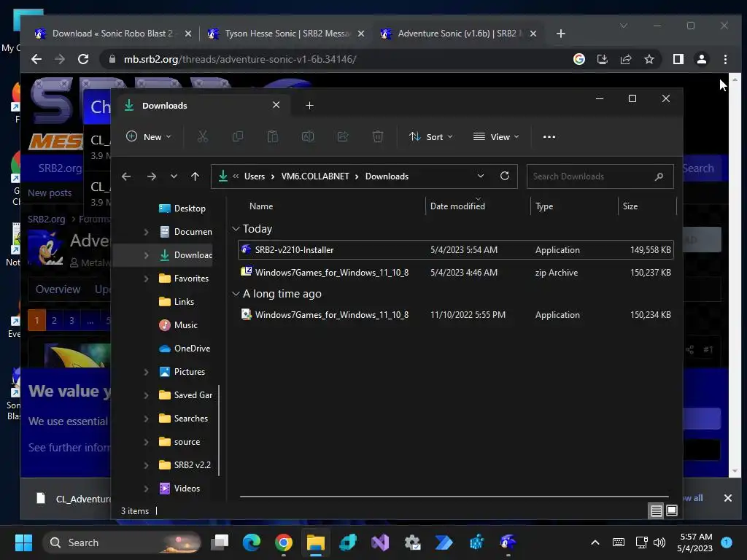
Task: Click the Cut icon in Explorer toolbar
Action: [x=203, y=136]
